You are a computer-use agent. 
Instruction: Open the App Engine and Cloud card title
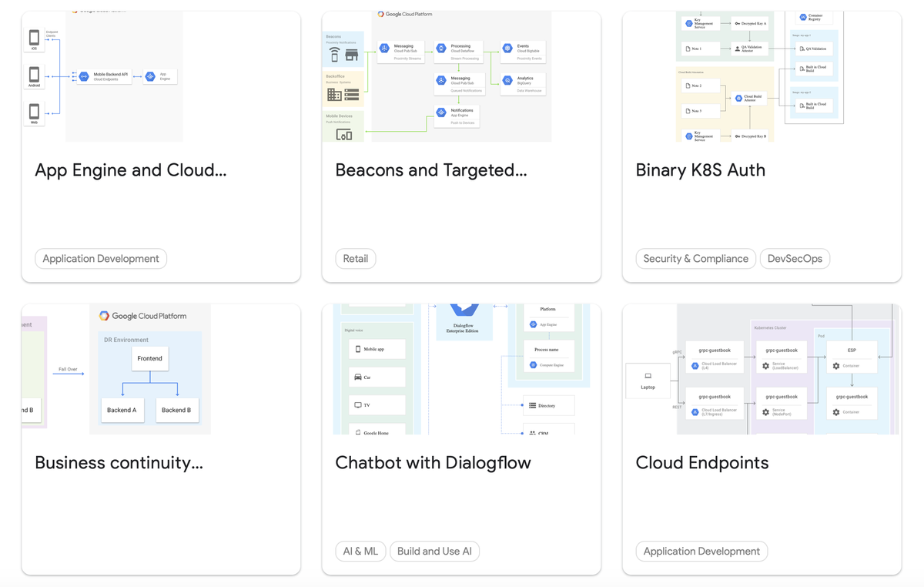131,170
